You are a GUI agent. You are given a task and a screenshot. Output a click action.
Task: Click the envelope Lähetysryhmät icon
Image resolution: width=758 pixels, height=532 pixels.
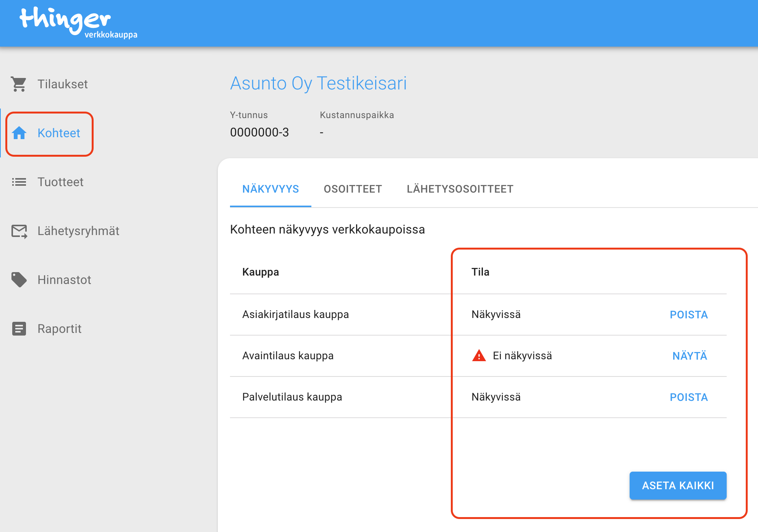19,231
